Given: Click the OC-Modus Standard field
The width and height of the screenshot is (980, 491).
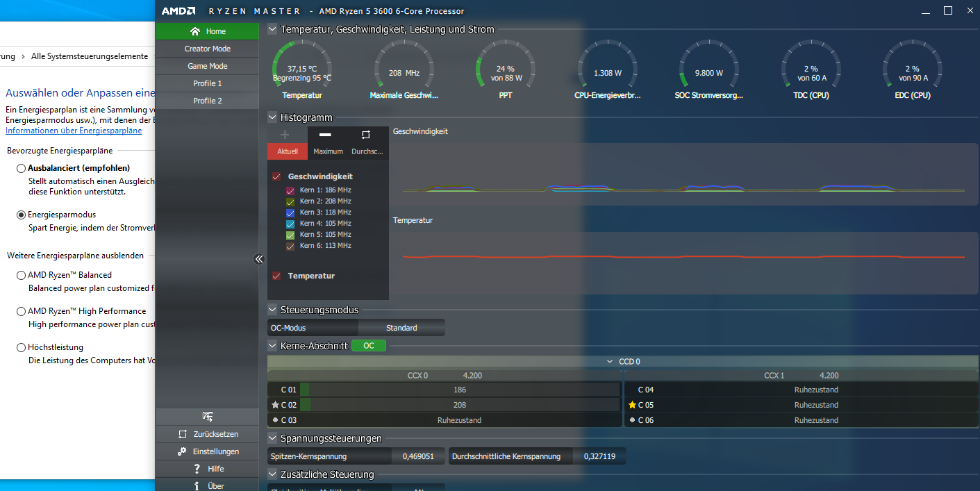Looking at the screenshot, I should [x=401, y=328].
